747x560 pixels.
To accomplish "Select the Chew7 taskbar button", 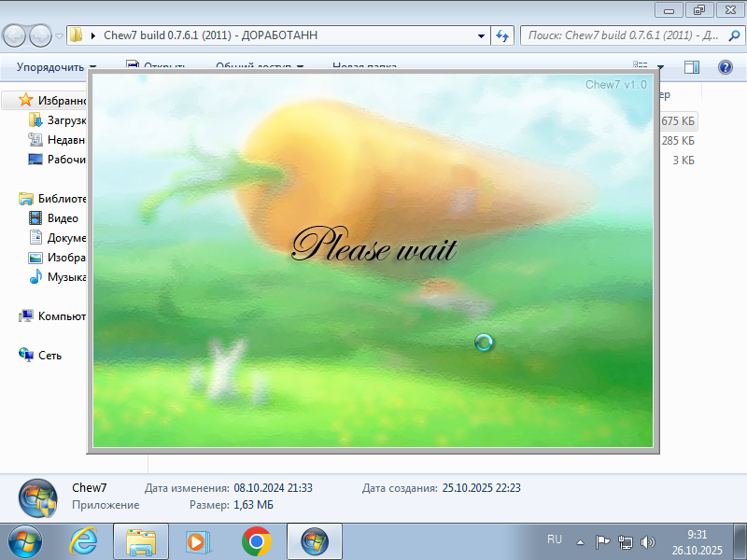I will click(314, 540).
